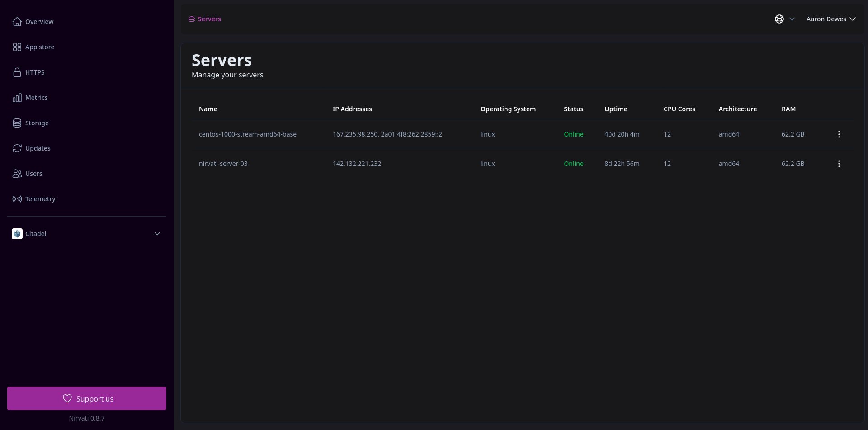Open the App store from the sidebar
This screenshot has height=430, width=868.
tap(17, 47)
